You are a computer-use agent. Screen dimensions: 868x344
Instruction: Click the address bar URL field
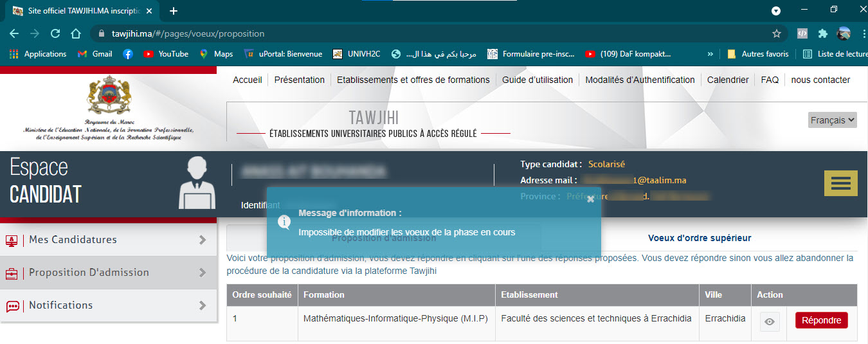click(x=437, y=33)
